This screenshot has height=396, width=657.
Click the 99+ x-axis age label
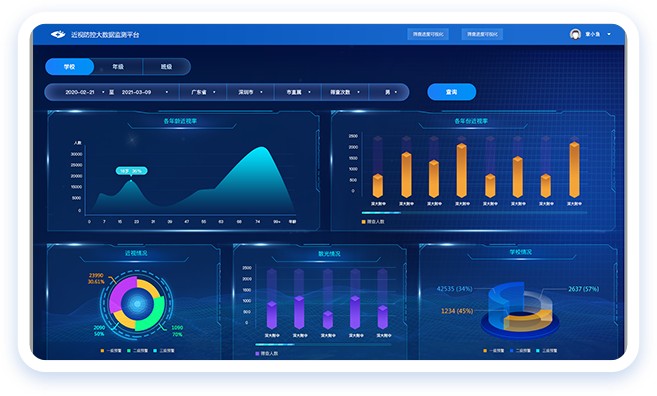point(277,222)
